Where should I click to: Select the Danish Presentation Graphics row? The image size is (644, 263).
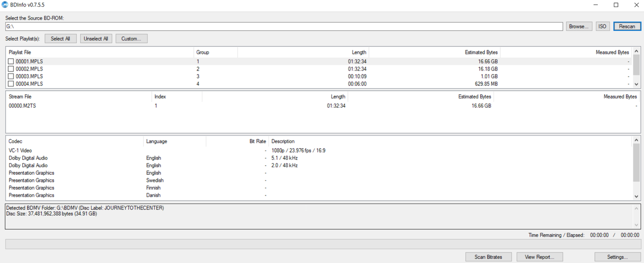(x=319, y=195)
